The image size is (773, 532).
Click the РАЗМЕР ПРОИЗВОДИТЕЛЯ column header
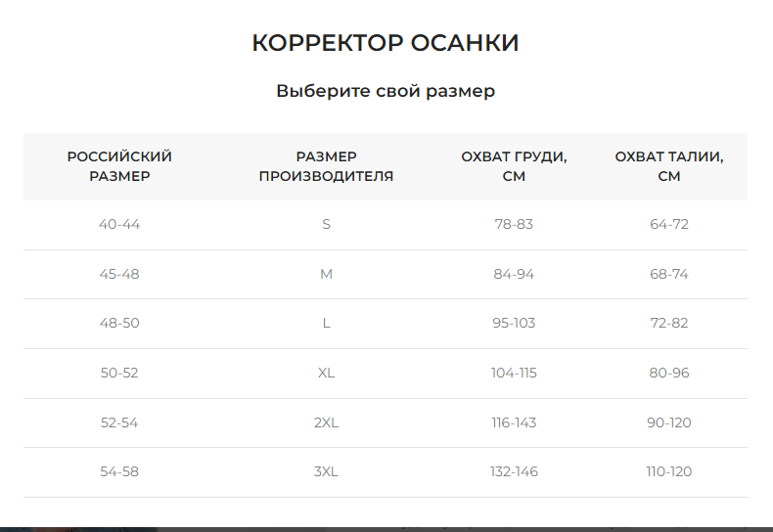[x=326, y=166]
